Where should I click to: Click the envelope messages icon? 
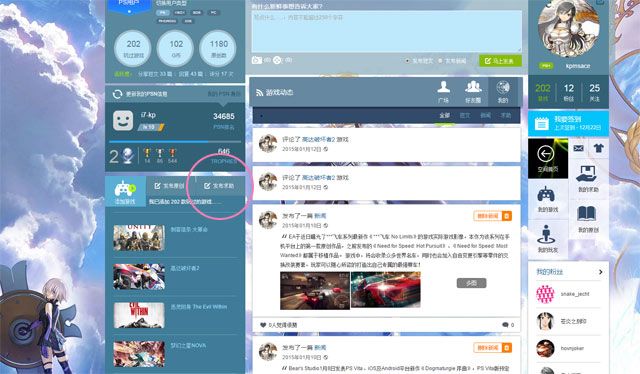[x=578, y=148]
